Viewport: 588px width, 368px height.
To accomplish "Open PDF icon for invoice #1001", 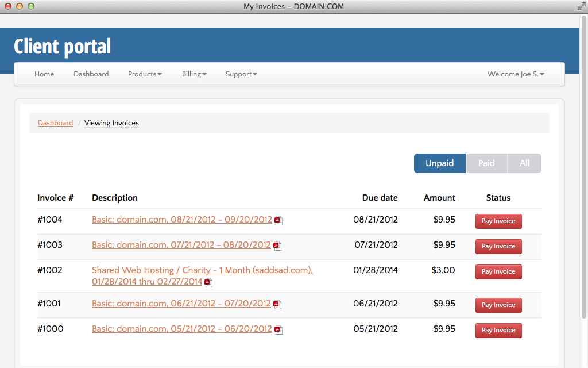I will [x=277, y=305].
